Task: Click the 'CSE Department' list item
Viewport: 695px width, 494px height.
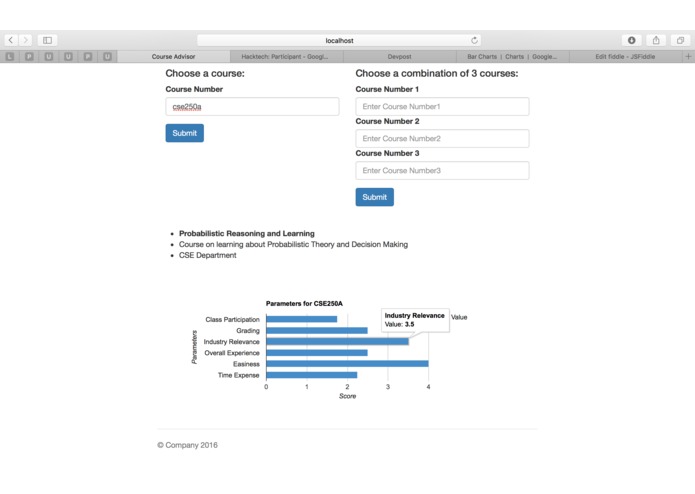Action: tap(207, 255)
